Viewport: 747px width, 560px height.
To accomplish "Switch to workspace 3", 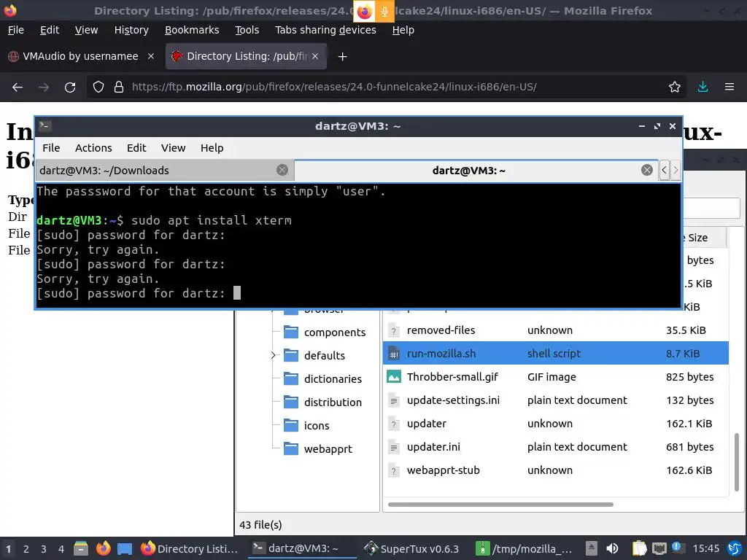I will pyautogui.click(x=43, y=549).
